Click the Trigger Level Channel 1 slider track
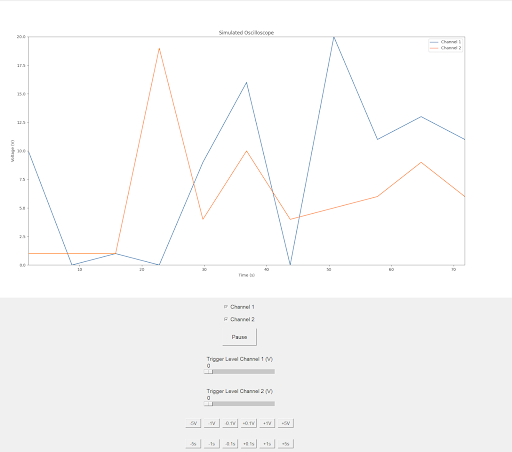 (x=239, y=371)
